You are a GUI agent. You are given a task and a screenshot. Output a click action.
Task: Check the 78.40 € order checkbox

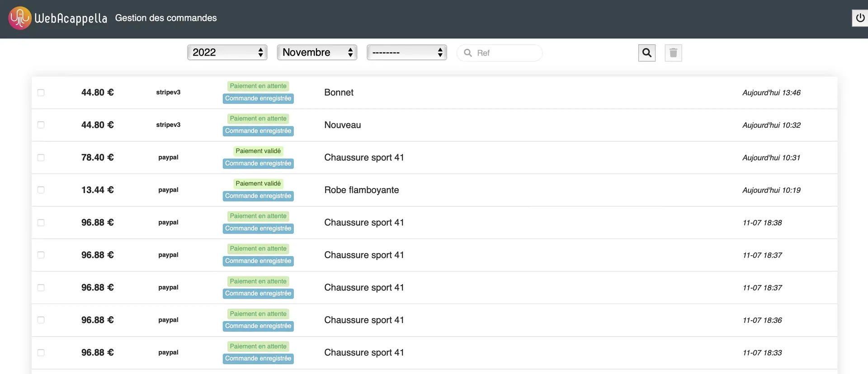41,158
